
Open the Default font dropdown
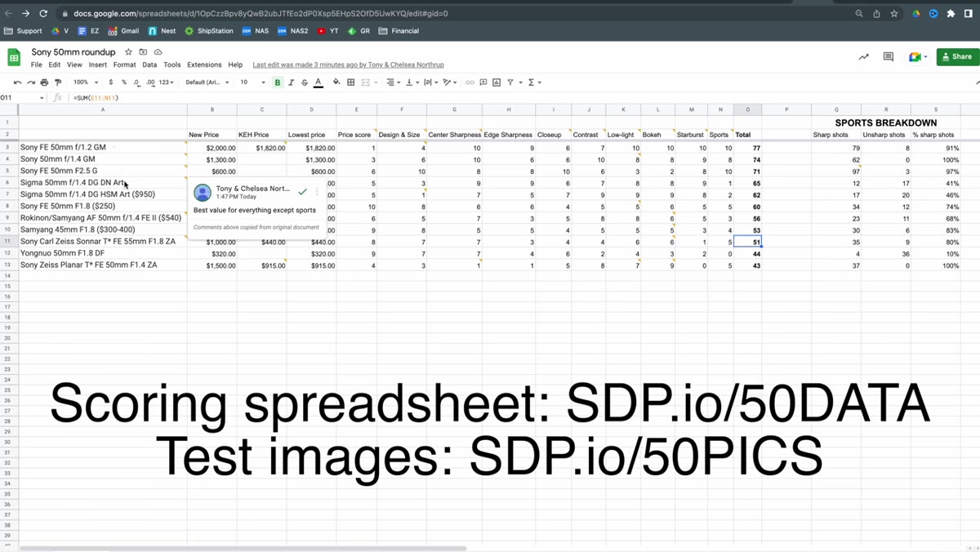tap(207, 82)
